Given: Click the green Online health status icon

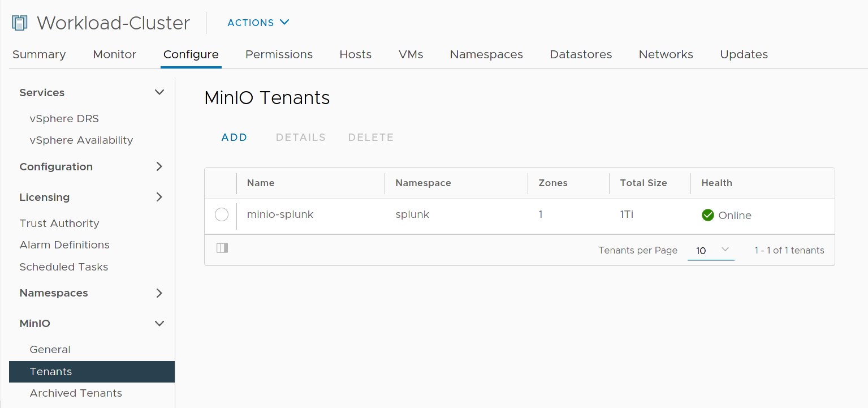Looking at the screenshot, I should coord(708,215).
